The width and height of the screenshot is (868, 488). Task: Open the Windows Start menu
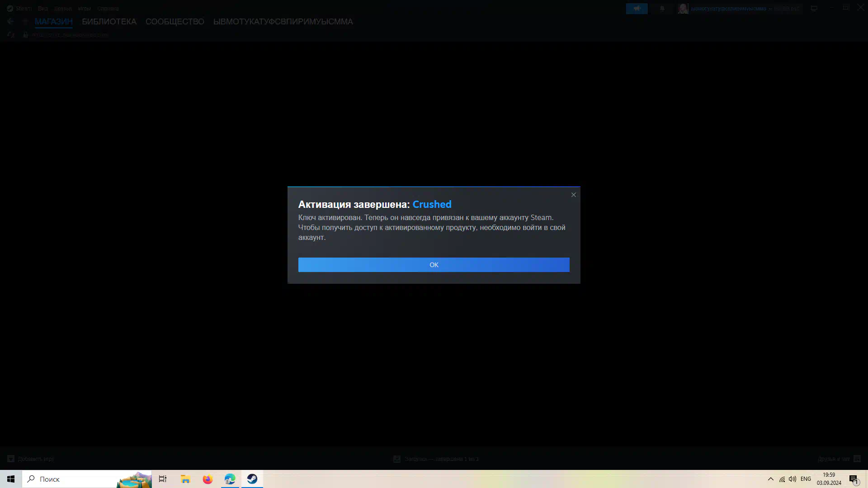tap(11, 479)
